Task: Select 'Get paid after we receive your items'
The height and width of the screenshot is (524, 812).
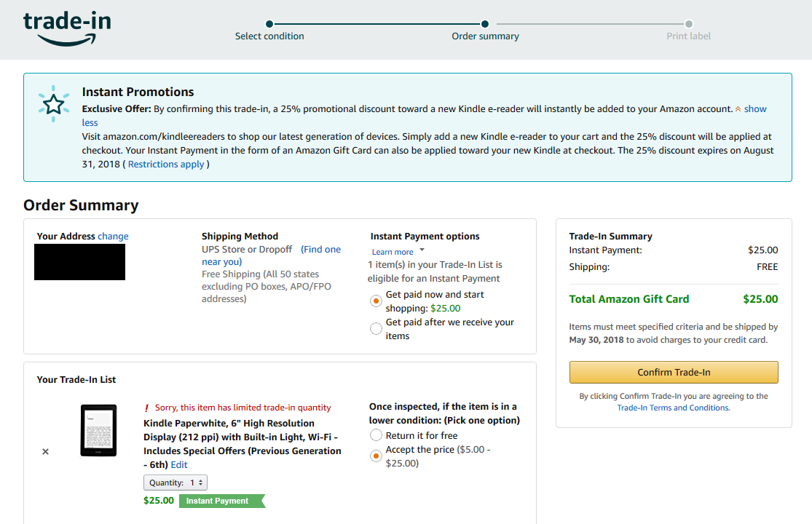Action: [x=376, y=328]
